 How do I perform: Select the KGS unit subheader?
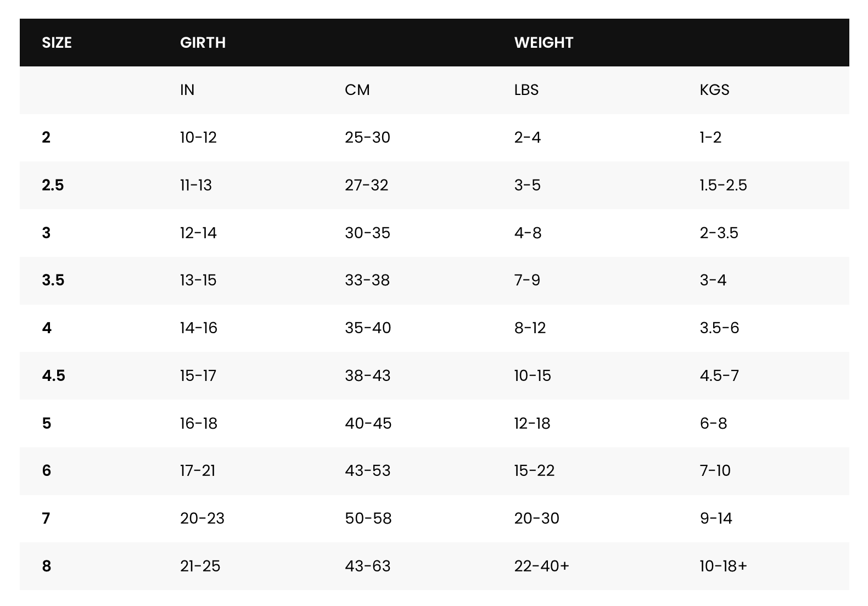click(x=714, y=90)
